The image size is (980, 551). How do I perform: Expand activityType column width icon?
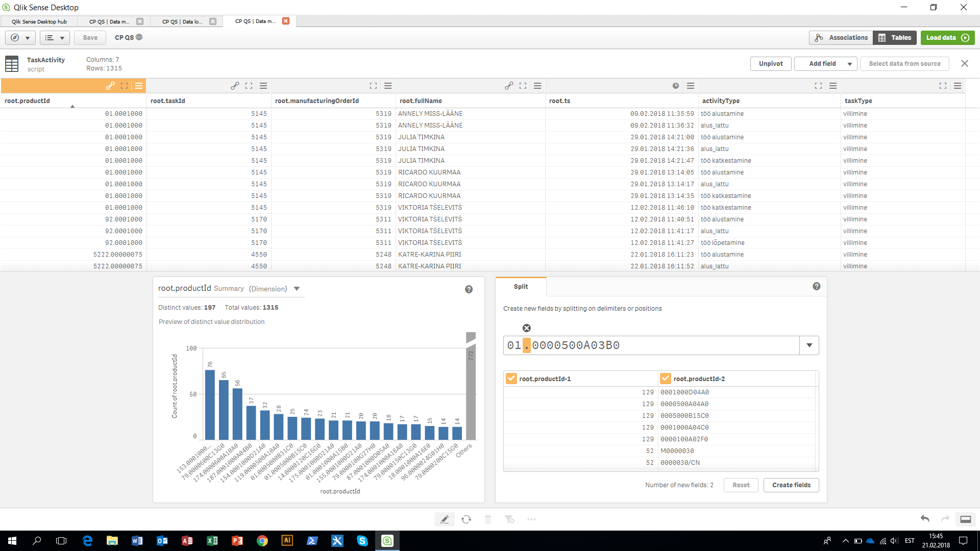[818, 86]
